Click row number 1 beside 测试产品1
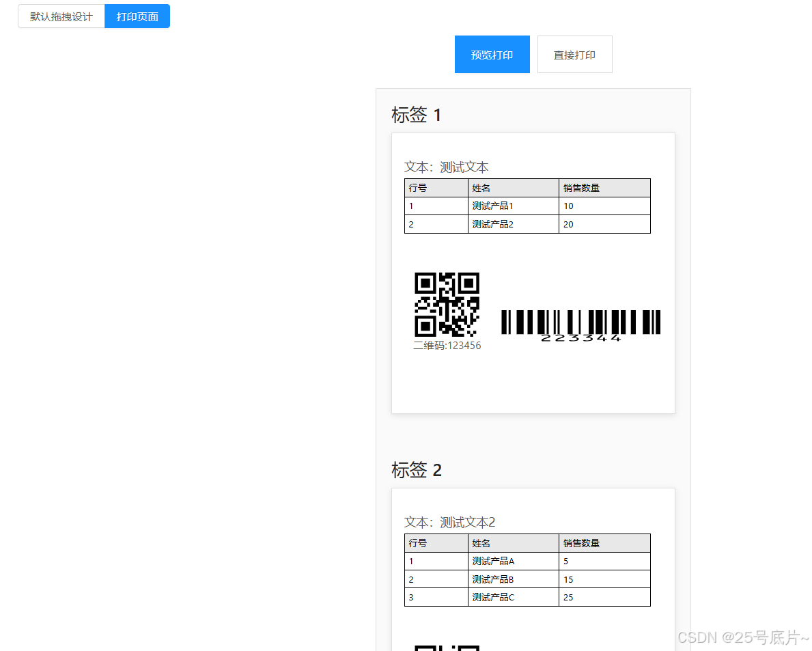 coord(436,206)
